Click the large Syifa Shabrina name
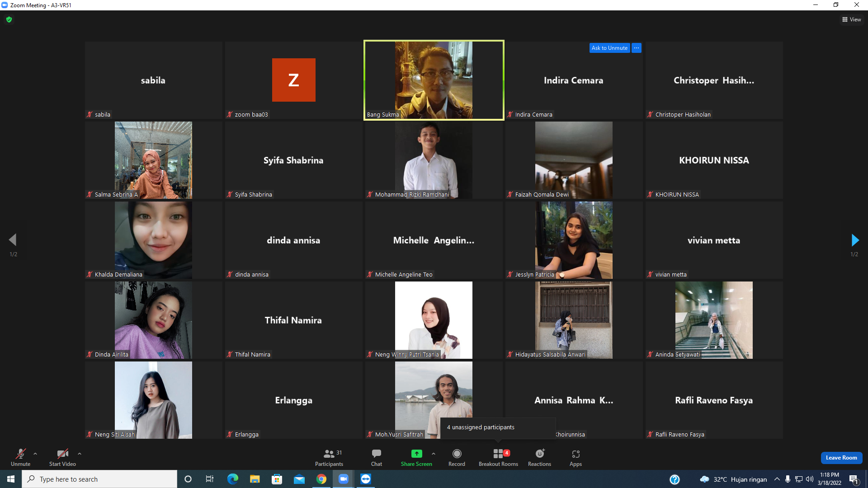The image size is (868, 488). [293, 160]
